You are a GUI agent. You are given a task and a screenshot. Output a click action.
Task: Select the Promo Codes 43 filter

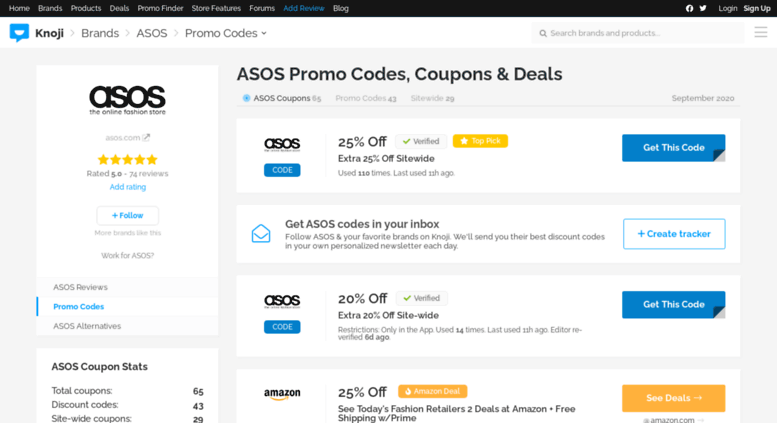click(x=366, y=98)
